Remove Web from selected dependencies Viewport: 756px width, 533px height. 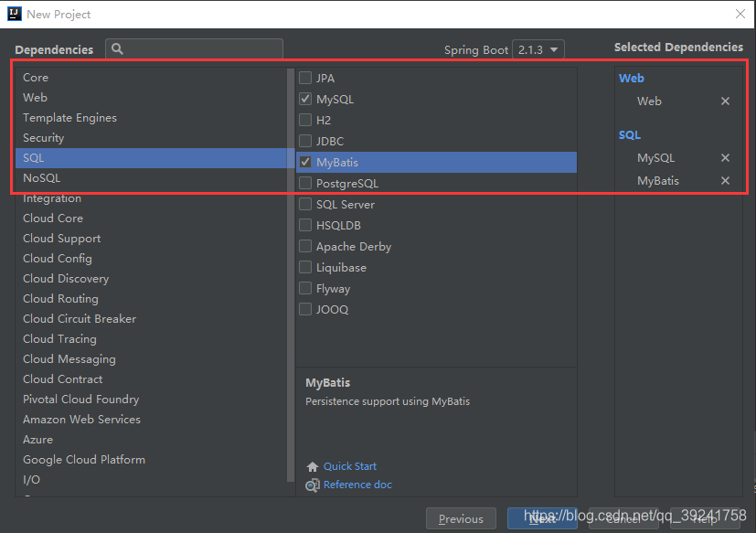[x=725, y=101]
